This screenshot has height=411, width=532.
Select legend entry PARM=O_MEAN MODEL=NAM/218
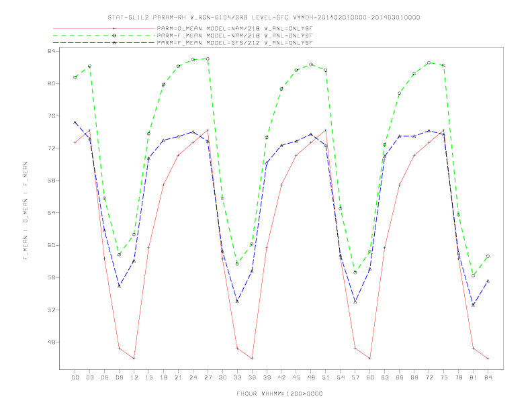(x=234, y=28)
